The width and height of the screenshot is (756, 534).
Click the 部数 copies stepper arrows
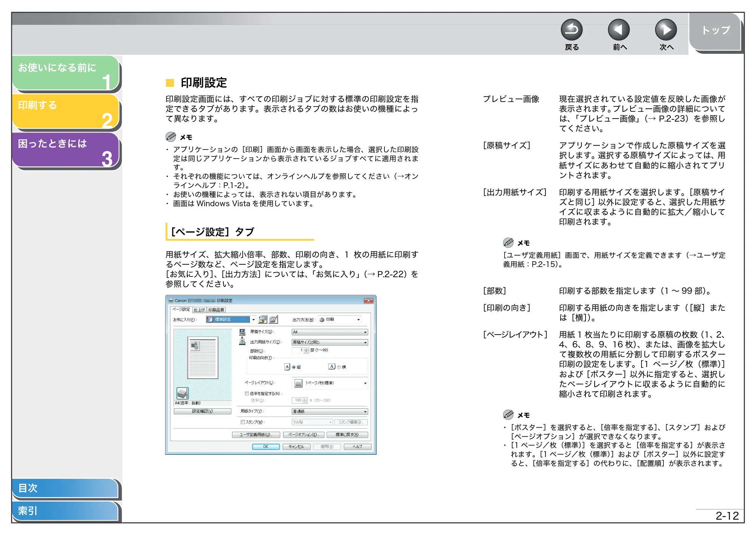click(x=306, y=350)
